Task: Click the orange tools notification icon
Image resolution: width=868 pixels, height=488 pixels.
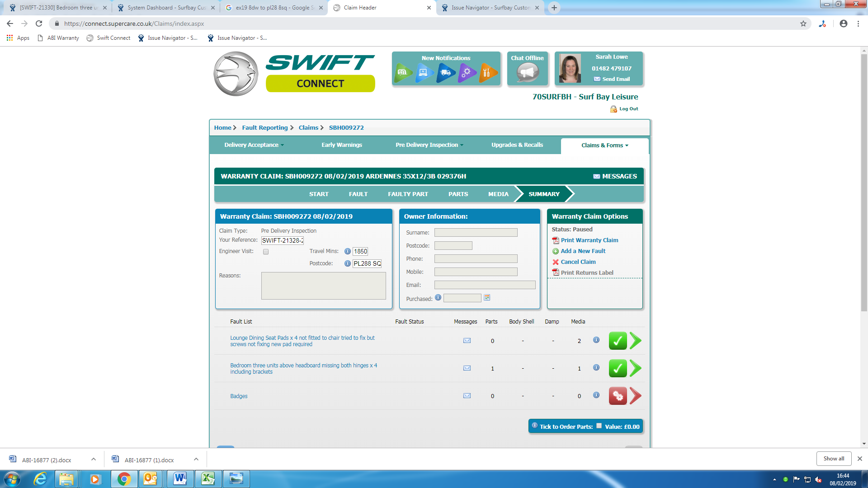Action: click(x=487, y=72)
